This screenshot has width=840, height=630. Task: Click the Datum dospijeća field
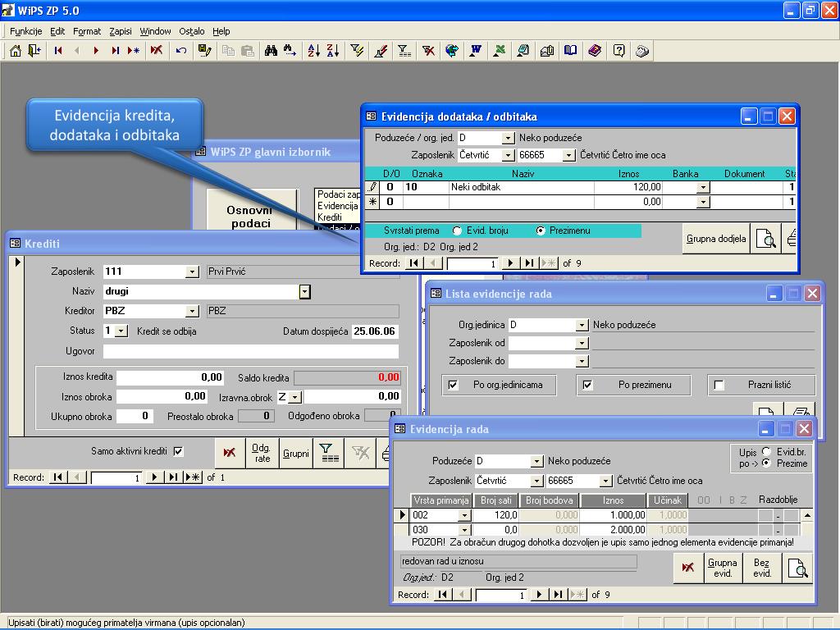pos(375,331)
